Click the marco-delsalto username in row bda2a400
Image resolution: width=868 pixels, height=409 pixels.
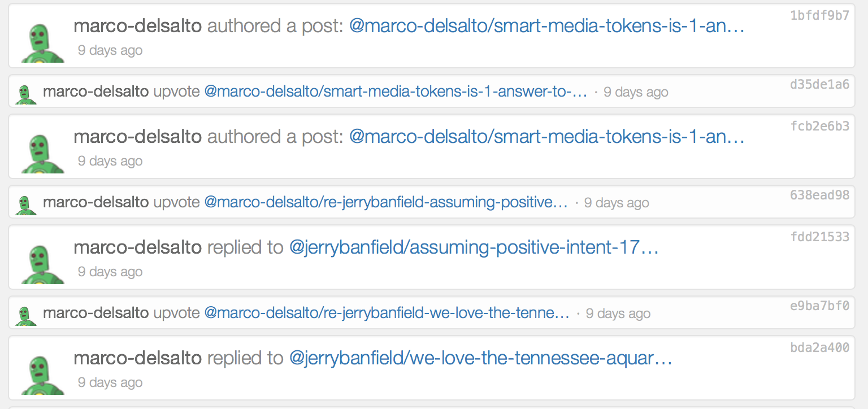137,358
